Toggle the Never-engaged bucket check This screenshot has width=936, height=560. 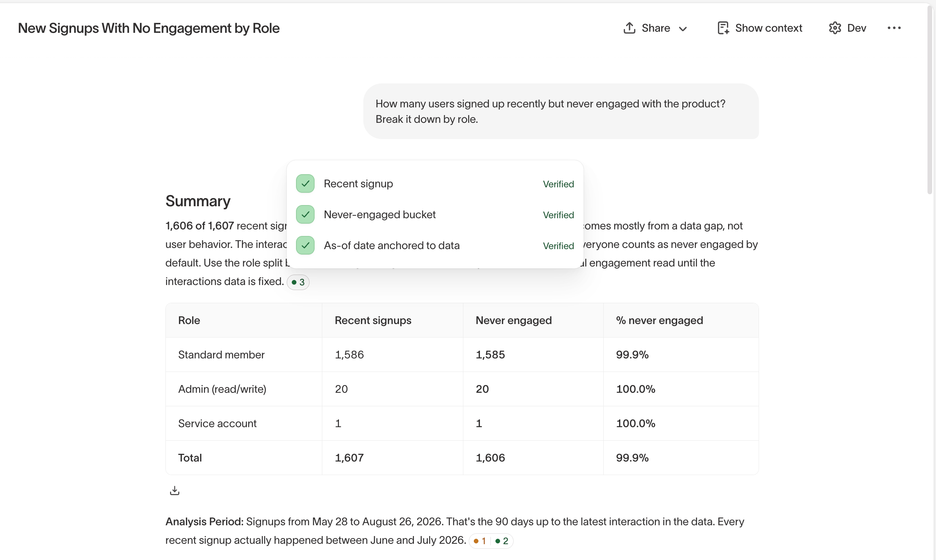(x=305, y=214)
